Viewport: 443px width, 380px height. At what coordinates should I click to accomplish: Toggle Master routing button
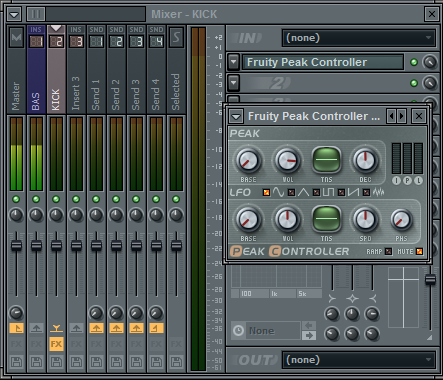pyautogui.click(x=16, y=328)
